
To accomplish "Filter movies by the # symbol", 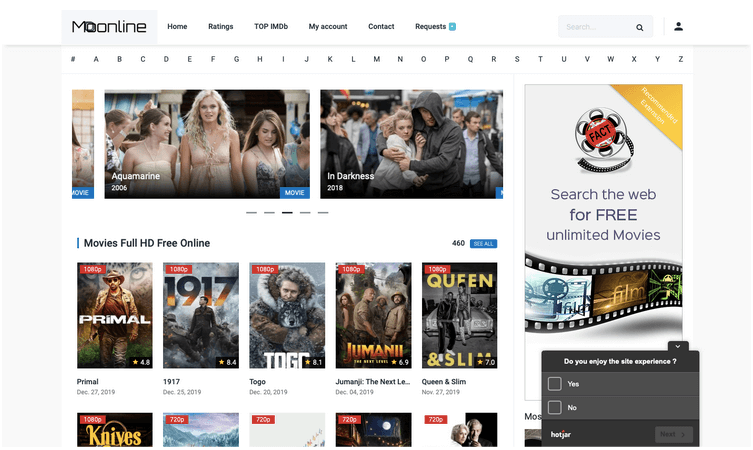I will tap(73, 59).
